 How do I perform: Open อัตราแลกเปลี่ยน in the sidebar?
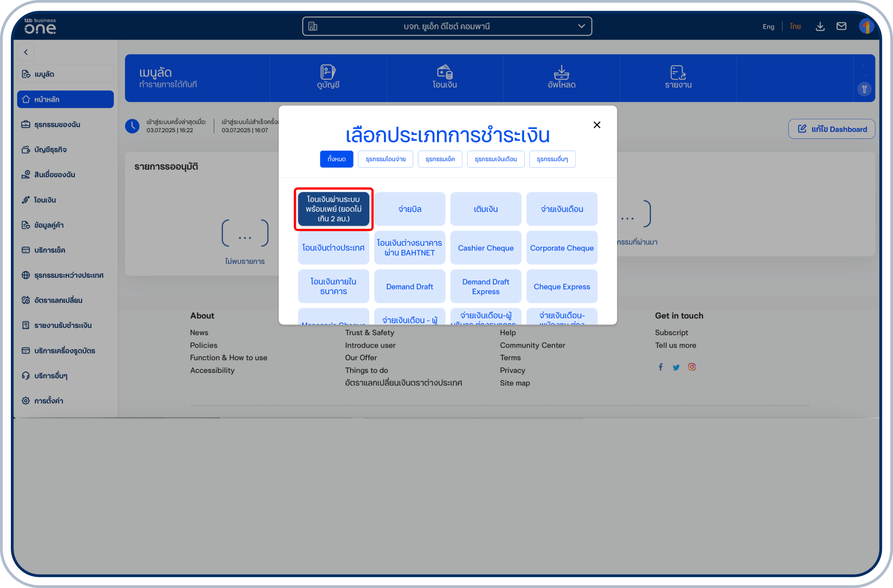(58, 300)
